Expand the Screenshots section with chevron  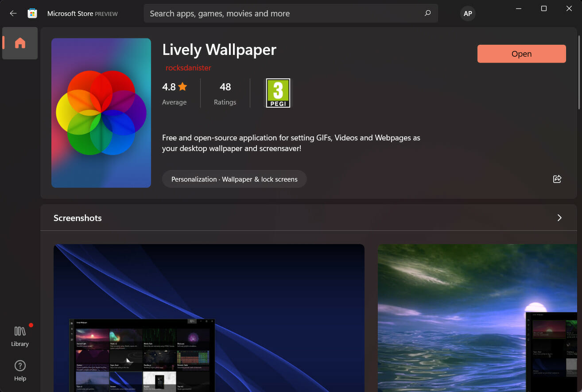click(559, 217)
